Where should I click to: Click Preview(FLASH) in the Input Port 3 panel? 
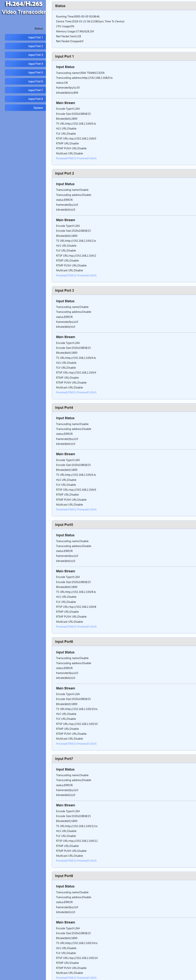pyautogui.click(x=87, y=392)
